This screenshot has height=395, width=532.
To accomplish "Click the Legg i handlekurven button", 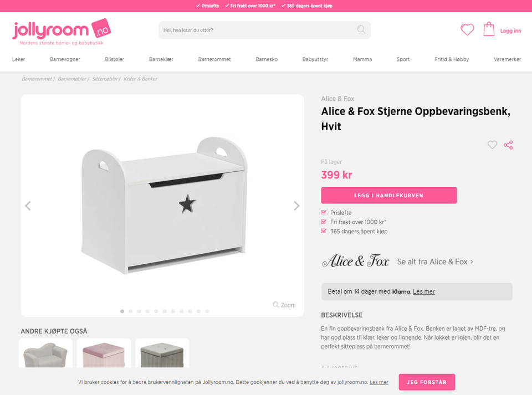I will tap(389, 196).
